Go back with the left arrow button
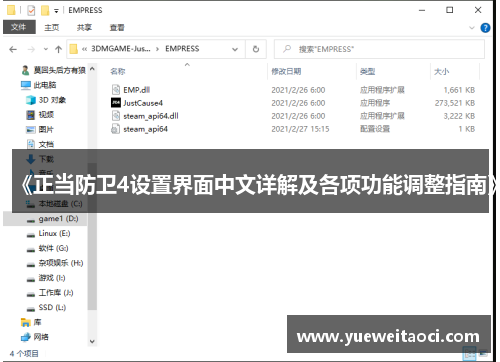The height and width of the screenshot is (362, 500). (13, 50)
